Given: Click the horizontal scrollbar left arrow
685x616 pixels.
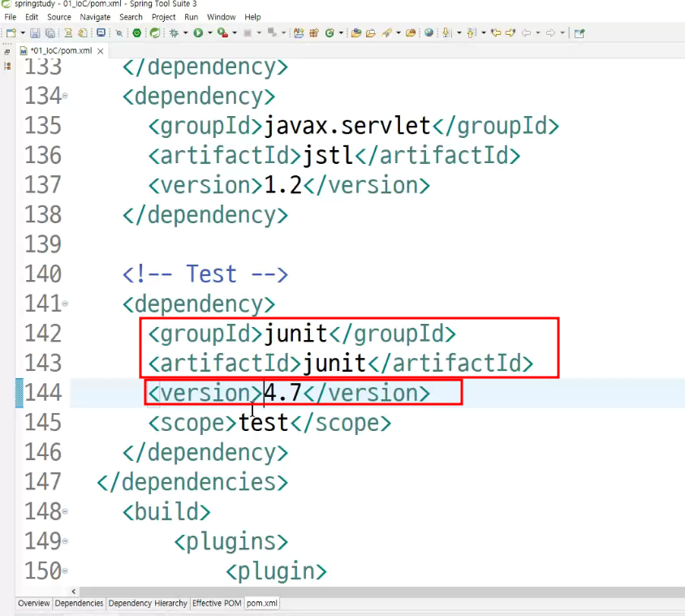Looking at the screenshot, I should [x=73, y=591].
